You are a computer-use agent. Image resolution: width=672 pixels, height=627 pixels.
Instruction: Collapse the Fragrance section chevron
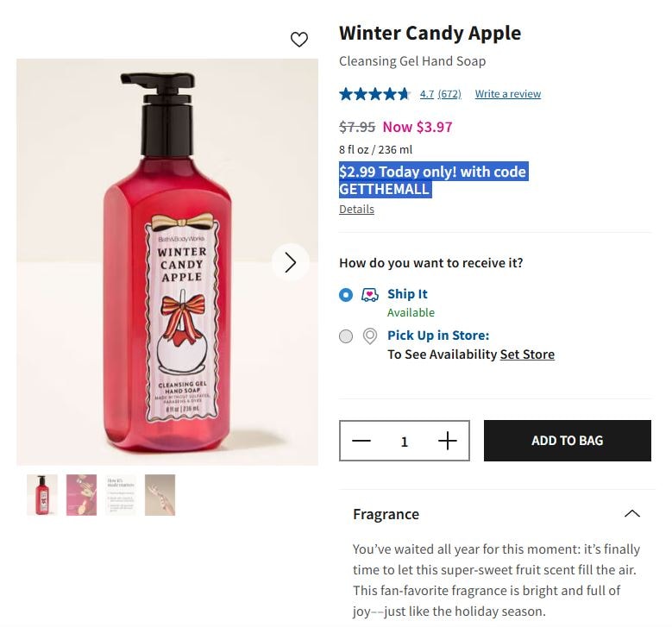pos(631,514)
